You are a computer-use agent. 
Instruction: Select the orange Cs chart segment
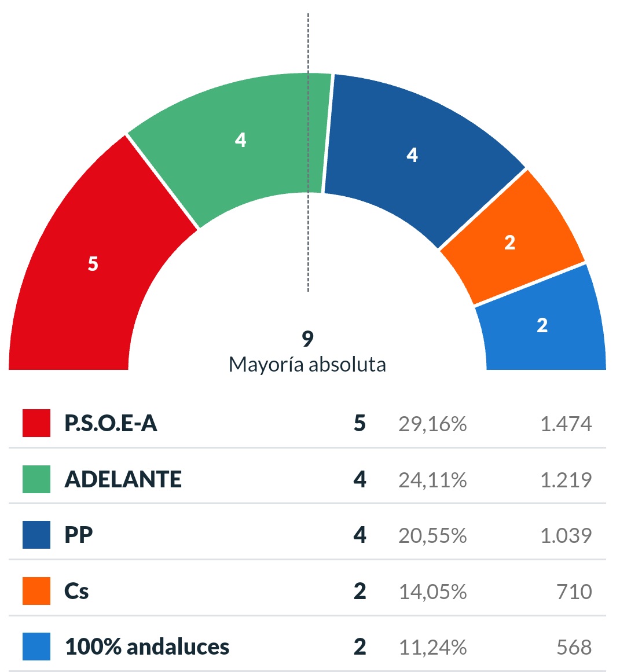509,243
